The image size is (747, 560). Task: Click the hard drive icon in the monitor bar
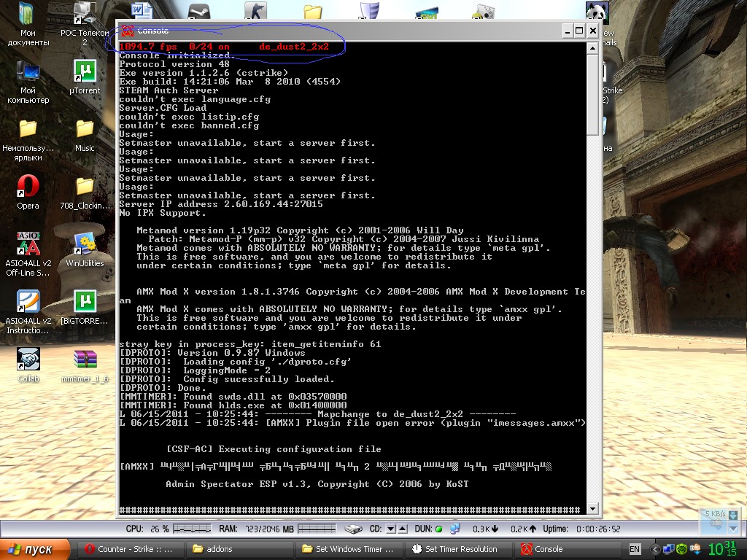[354, 529]
